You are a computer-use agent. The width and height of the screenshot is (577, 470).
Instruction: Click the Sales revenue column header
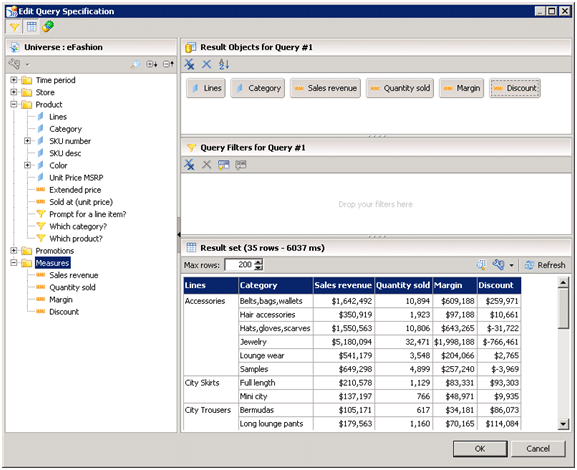[x=343, y=285]
